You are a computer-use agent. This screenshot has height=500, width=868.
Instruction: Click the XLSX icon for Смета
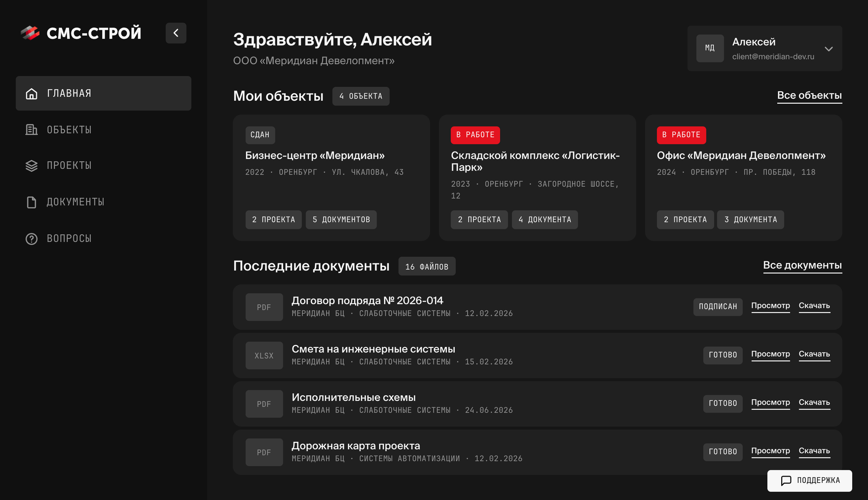point(264,355)
